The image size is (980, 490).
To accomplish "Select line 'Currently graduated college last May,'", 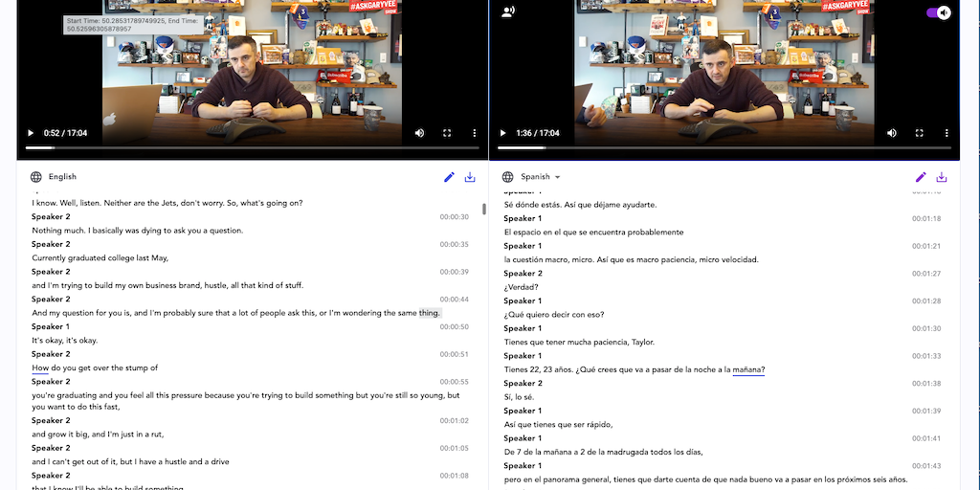I will tap(100, 258).
